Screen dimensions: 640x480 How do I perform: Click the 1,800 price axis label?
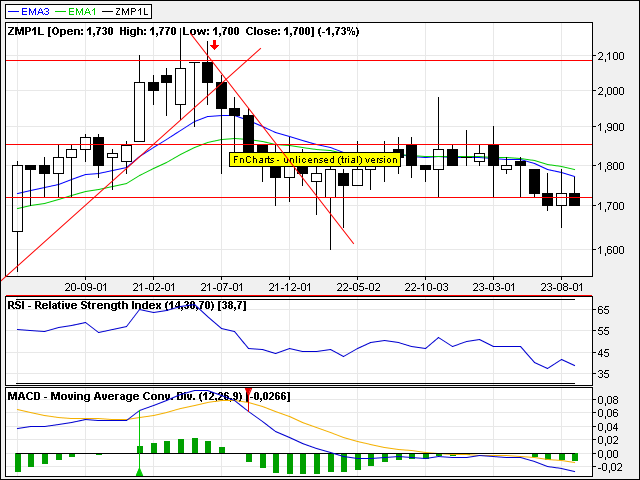[611, 166]
